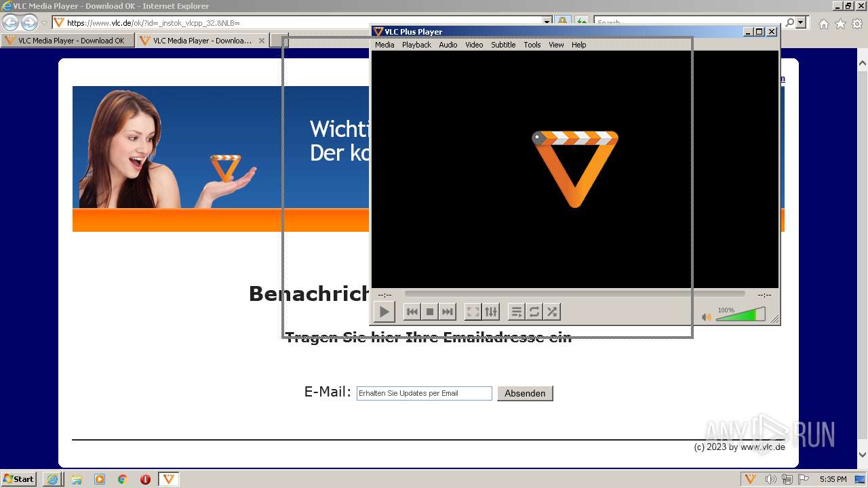The width and height of the screenshot is (868, 488).
Task: Click the playback seek bar
Action: 574,294
